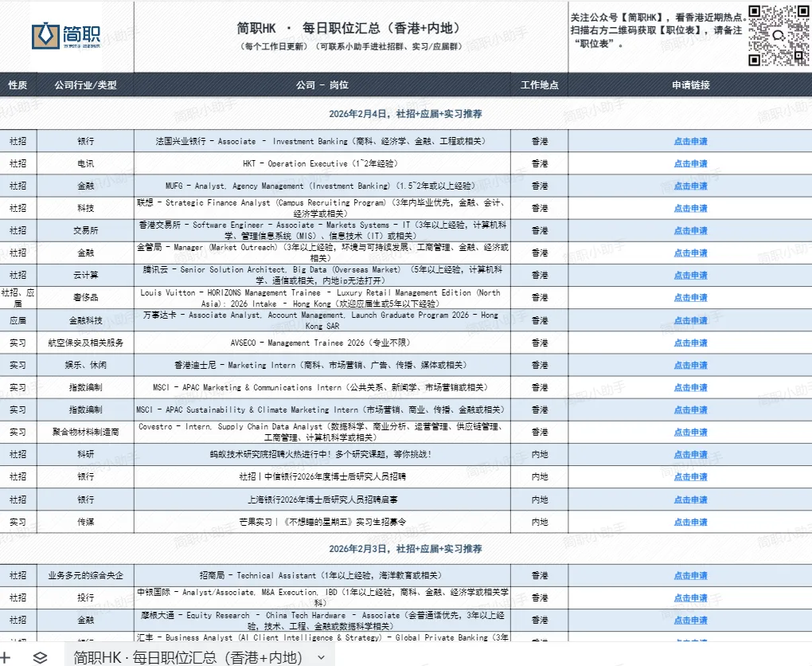
Task: Open 点击申请 link for 招商局 Technical Assistant
Action: [690, 575]
